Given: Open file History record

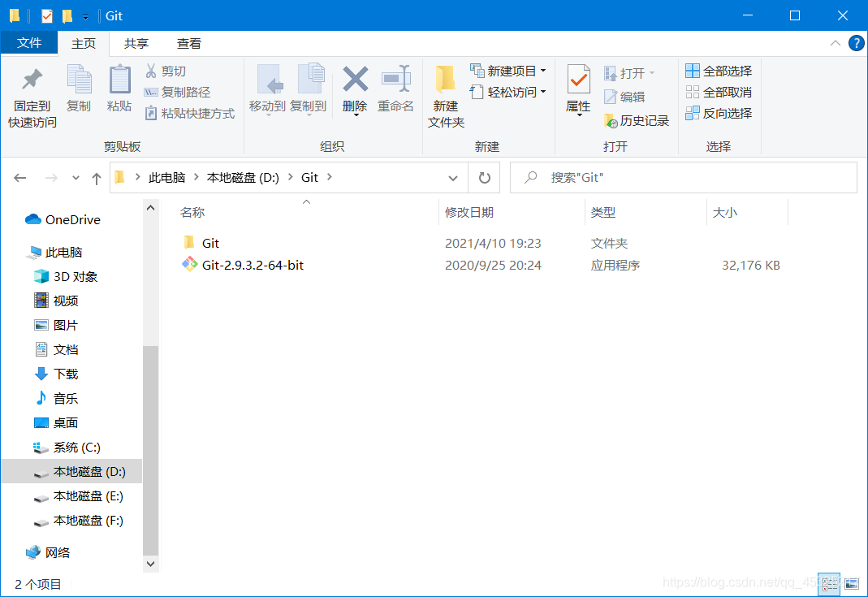Looking at the screenshot, I should (x=637, y=121).
